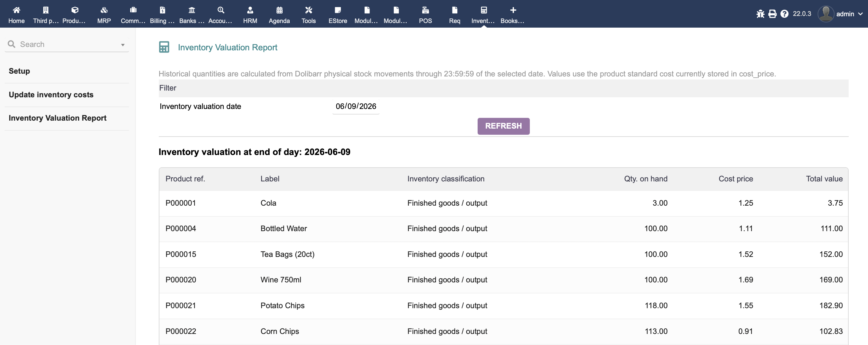868x345 pixels.
Task: Open the Inventory calculator icon in top bar
Action: 484,10
